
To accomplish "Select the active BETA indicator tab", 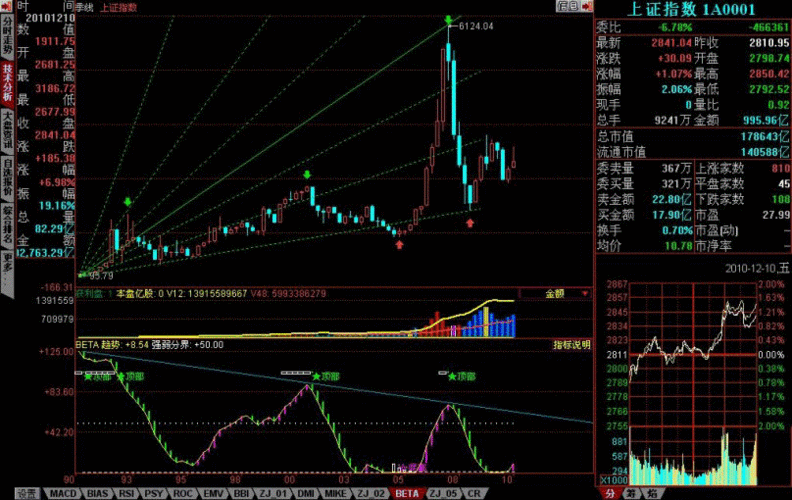I will [x=407, y=493].
